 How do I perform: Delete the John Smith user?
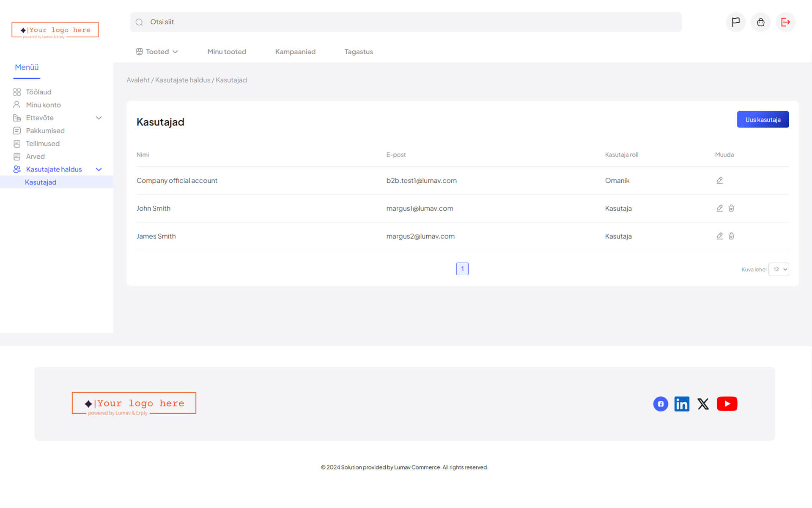[x=731, y=208]
